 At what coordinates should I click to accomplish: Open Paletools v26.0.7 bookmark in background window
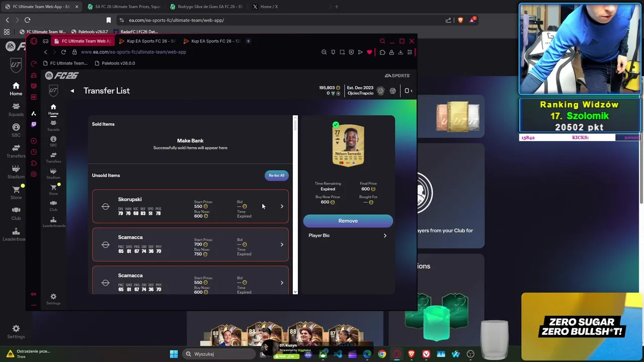tap(89, 32)
